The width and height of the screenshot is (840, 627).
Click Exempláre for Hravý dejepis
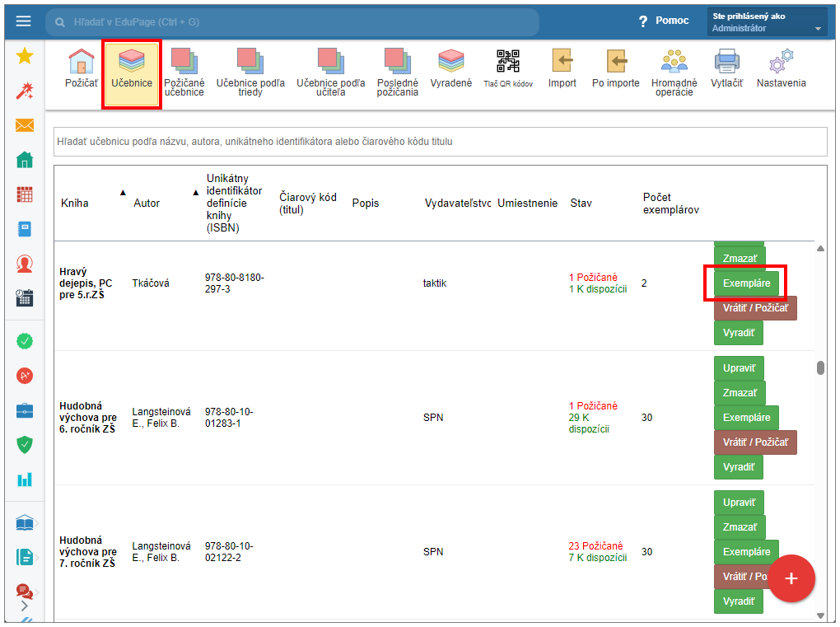click(746, 283)
